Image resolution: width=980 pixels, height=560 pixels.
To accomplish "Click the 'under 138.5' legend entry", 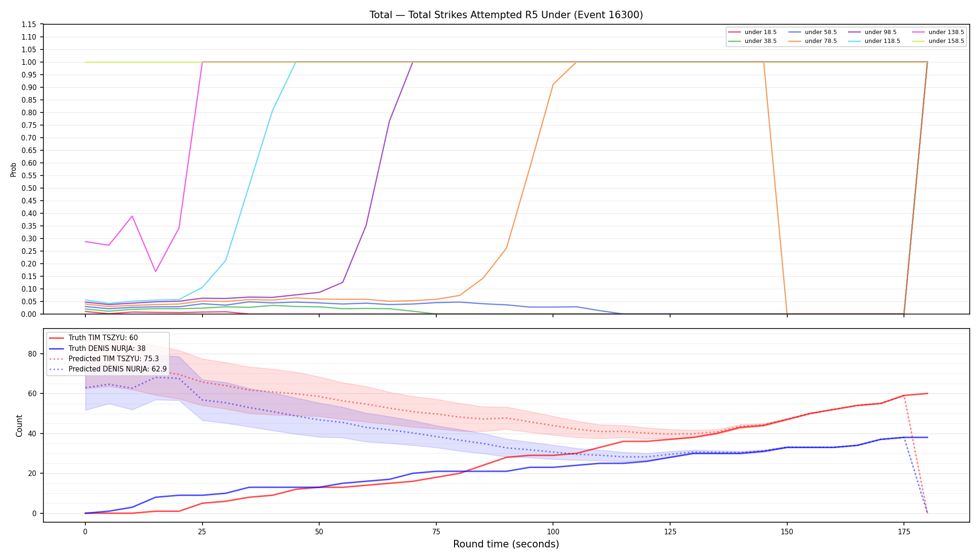I will pyautogui.click(x=938, y=32).
